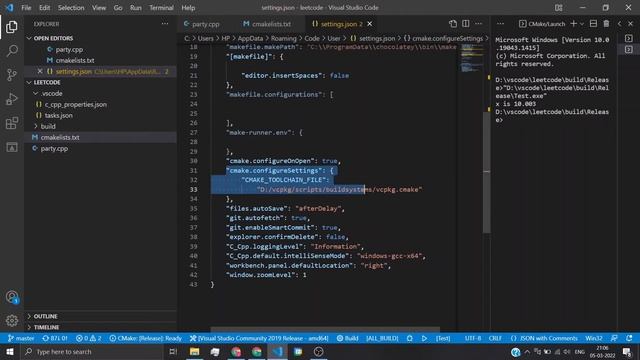Change JSON with Comments language mode
This screenshot has height=360, width=640.
(544, 338)
